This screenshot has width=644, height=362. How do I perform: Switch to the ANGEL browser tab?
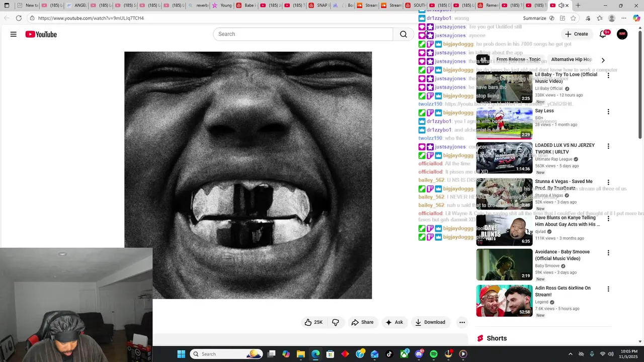tap(76, 6)
